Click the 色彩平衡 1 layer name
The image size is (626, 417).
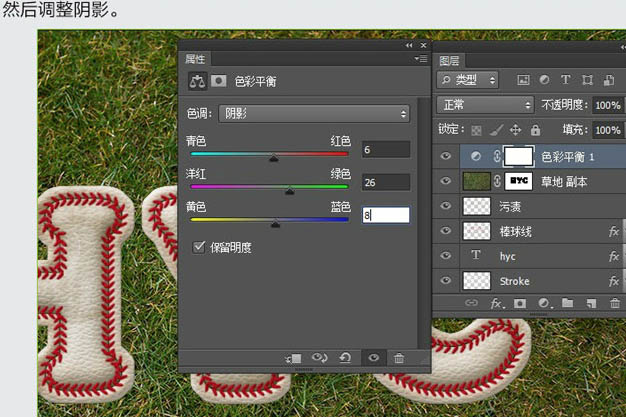click(567, 157)
